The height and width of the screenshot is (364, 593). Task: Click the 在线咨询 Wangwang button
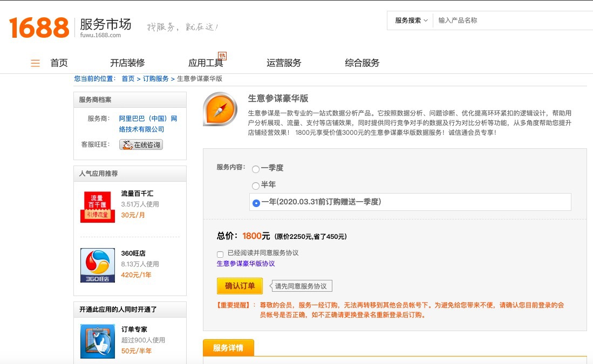point(141,145)
